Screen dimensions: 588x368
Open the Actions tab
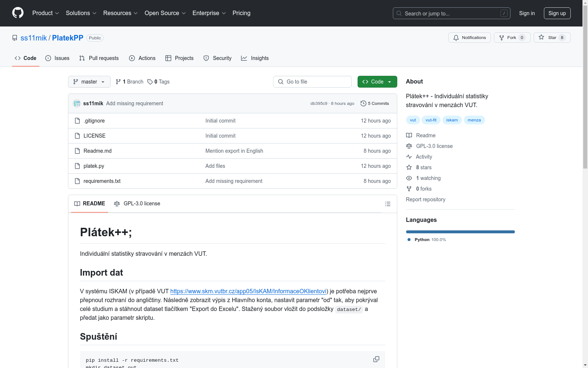click(142, 58)
